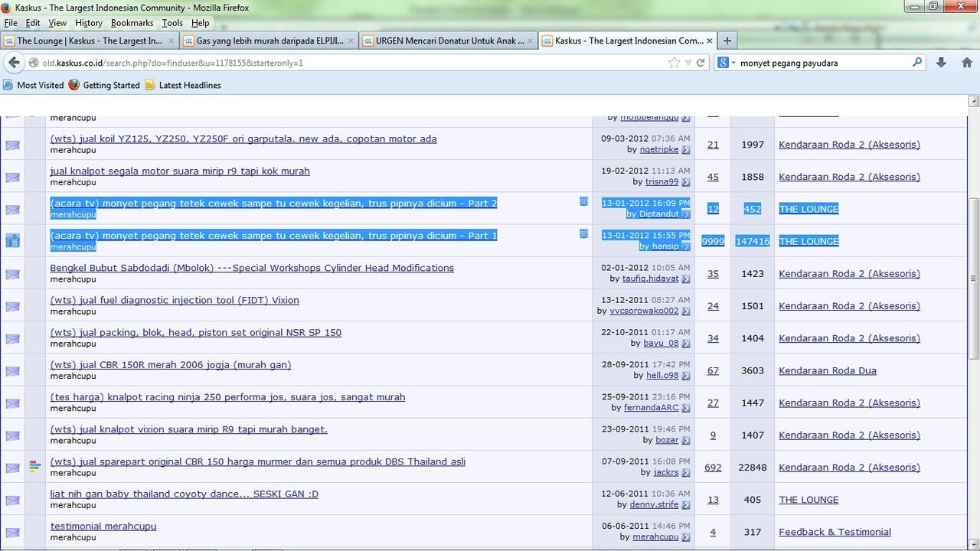Close the 'URGEN Mencari Donatur' tab

531,41
